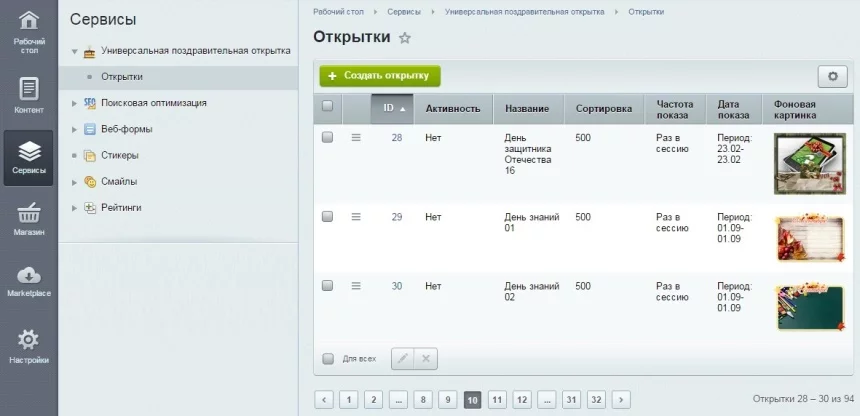Expand the Веб-формы tree node
The image size is (860, 416).
pyautogui.click(x=74, y=129)
